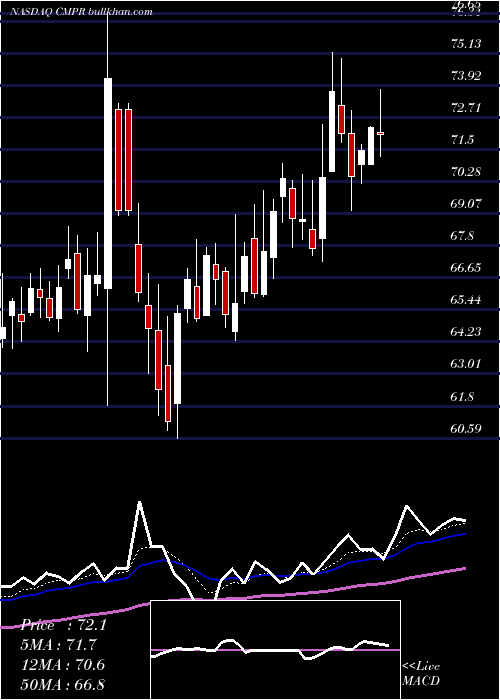Click the Price : 72.1 readout
500x700 pixels.
click(x=64, y=625)
